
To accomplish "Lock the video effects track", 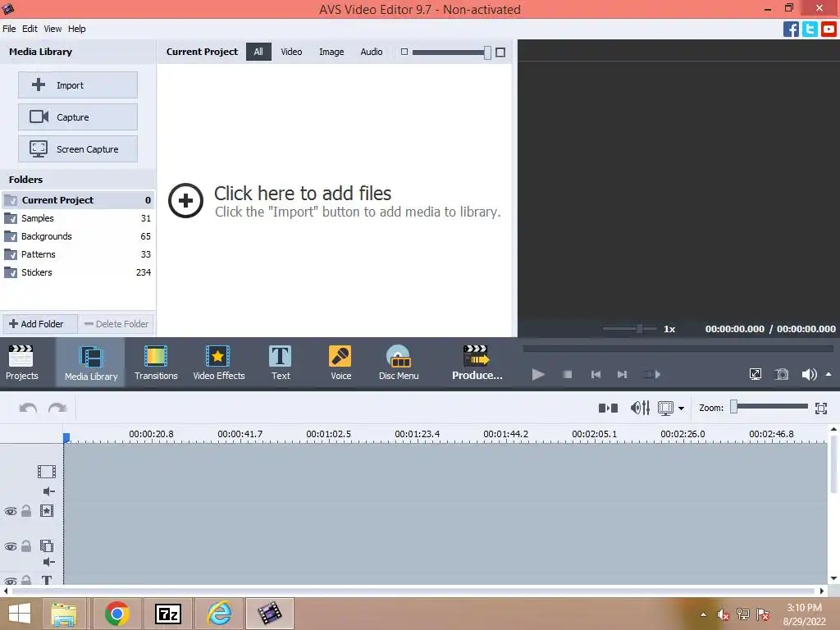I will [x=25, y=510].
